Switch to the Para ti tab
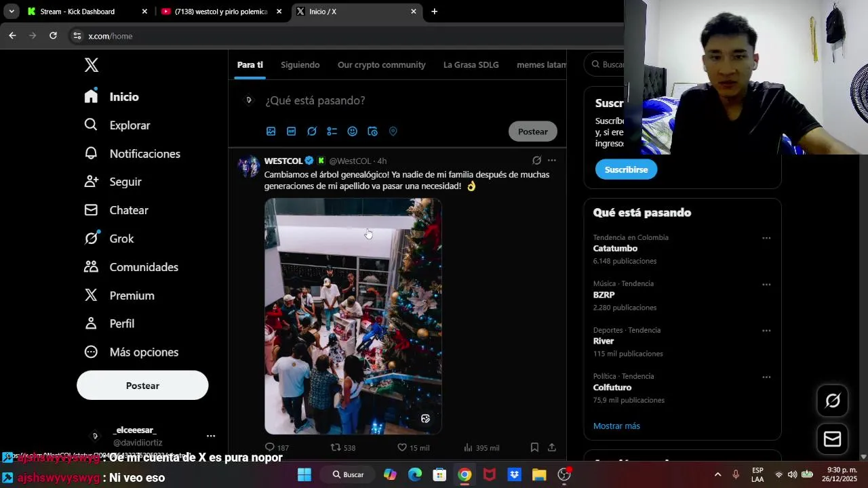This screenshot has width=868, height=488. [x=250, y=65]
